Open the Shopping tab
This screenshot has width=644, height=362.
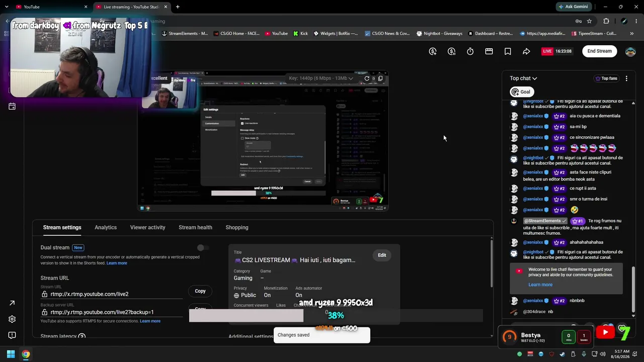pos(237,227)
